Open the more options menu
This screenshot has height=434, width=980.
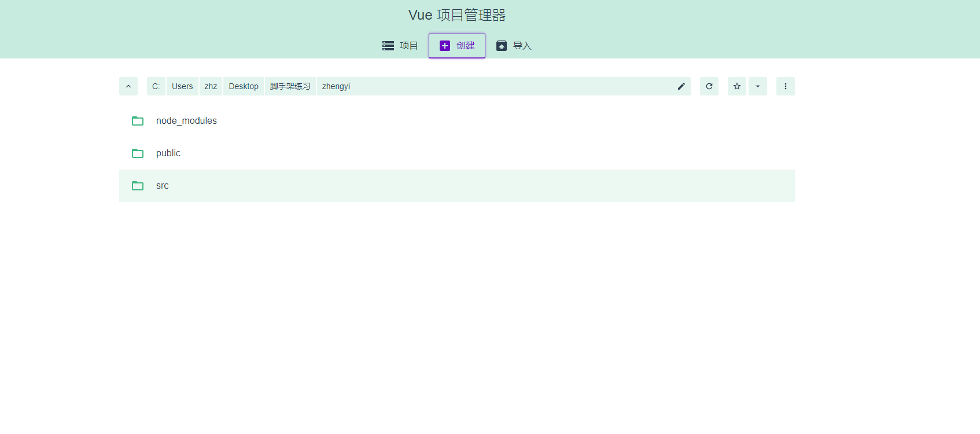tap(786, 86)
